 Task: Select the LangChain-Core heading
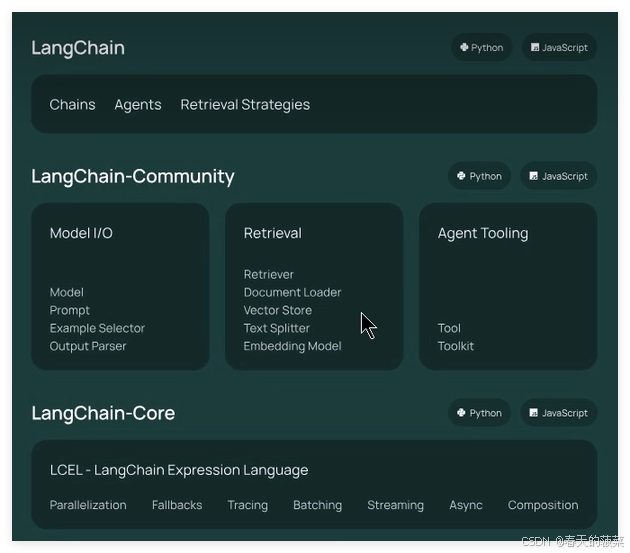click(x=103, y=413)
